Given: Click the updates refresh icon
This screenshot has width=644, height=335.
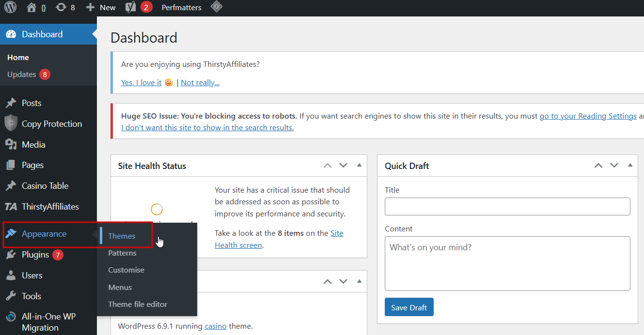Looking at the screenshot, I should pyautogui.click(x=61, y=7).
